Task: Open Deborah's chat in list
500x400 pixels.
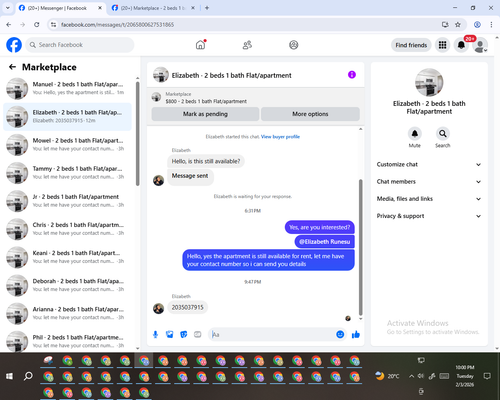Action: (68, 286)
